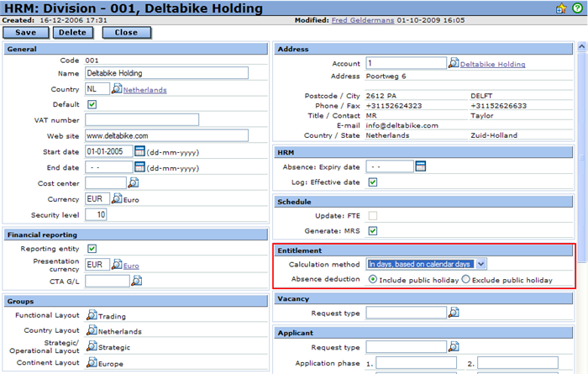Toggle Log: Effective date checkbox
Screen dimensions: 588x374
tap(373, 182)
